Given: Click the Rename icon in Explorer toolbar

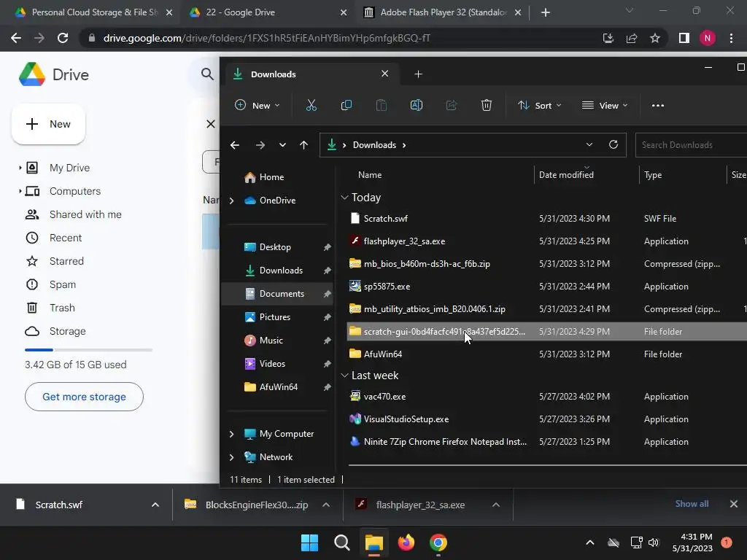Looking at the screenshot, I should click(x=417, y=105).
